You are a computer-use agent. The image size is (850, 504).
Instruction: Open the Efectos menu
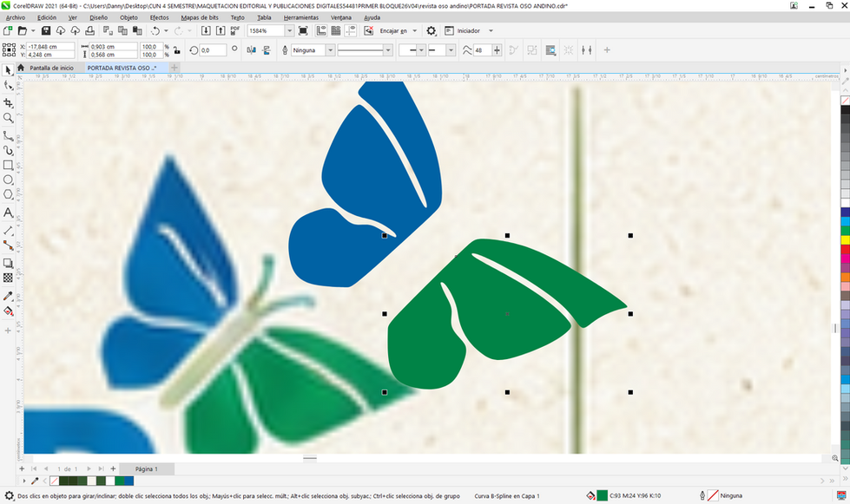click(160, 17)
